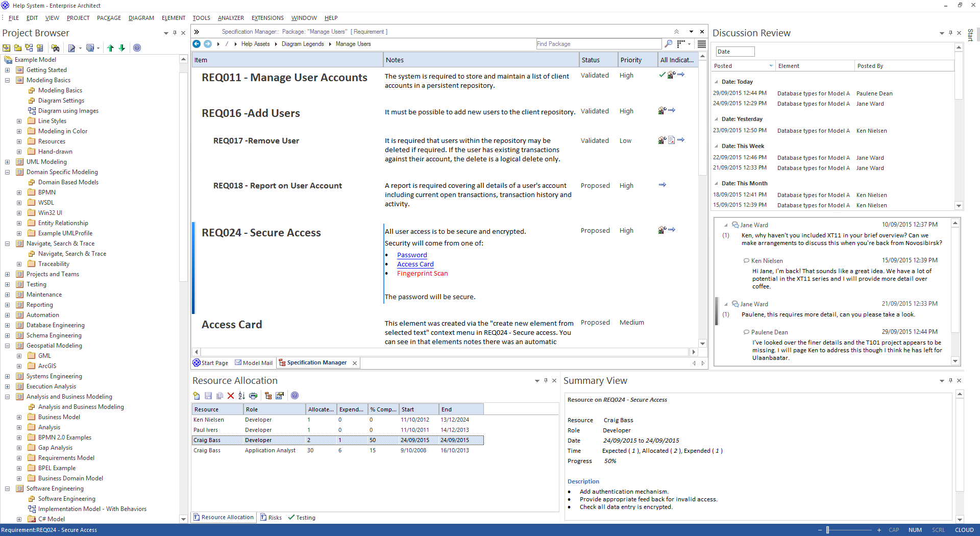
Task: Click the zoom slider in the status bar
Action: point(828,530)
